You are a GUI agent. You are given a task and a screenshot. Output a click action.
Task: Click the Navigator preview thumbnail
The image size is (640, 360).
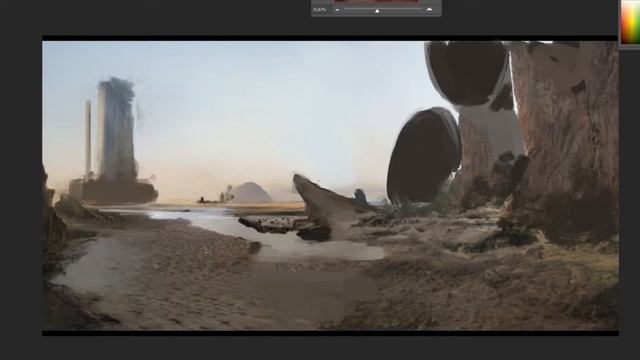(376, 1)
